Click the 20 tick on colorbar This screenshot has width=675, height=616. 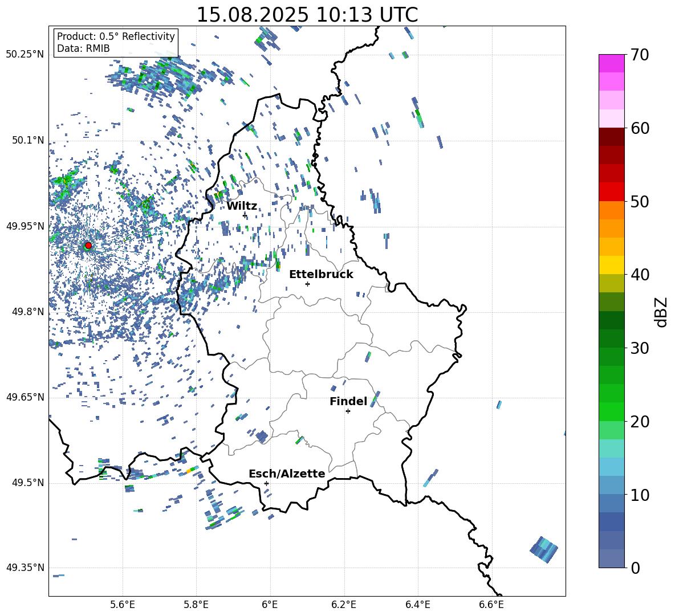click(640, 422)
